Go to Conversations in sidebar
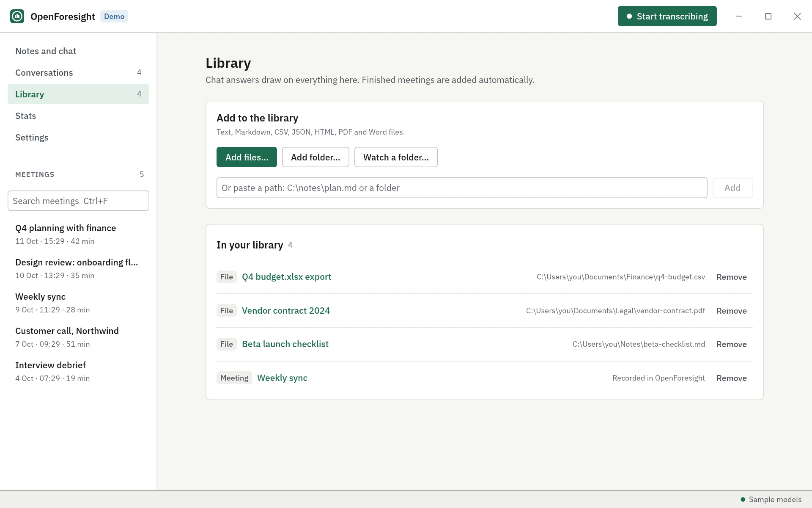This screenshot has height=508, width=812. (x=78, y=72)
